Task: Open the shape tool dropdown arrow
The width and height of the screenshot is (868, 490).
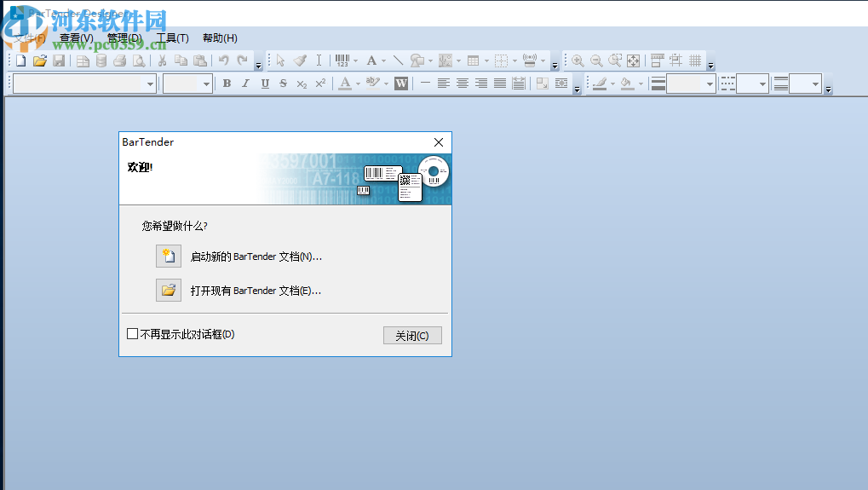Action: [430, 61]
